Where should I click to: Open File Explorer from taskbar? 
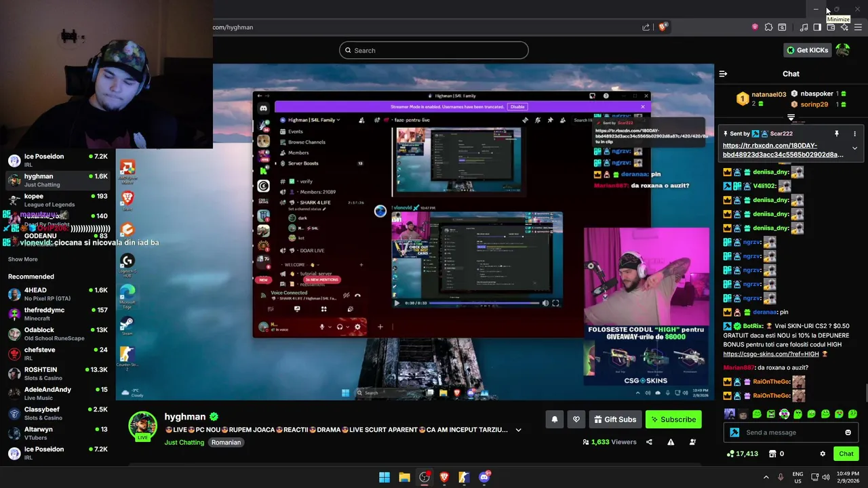click(x=404, y=477)
